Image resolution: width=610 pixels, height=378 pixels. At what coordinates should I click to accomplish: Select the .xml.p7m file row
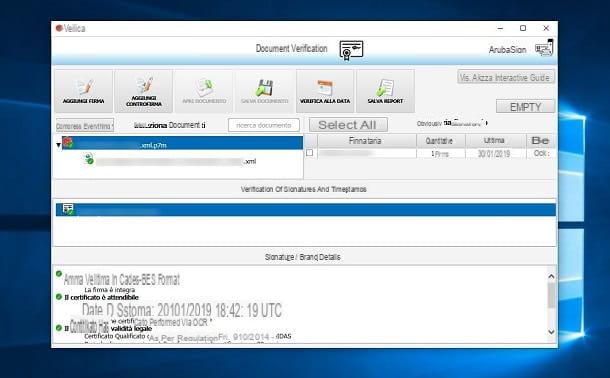182,143
